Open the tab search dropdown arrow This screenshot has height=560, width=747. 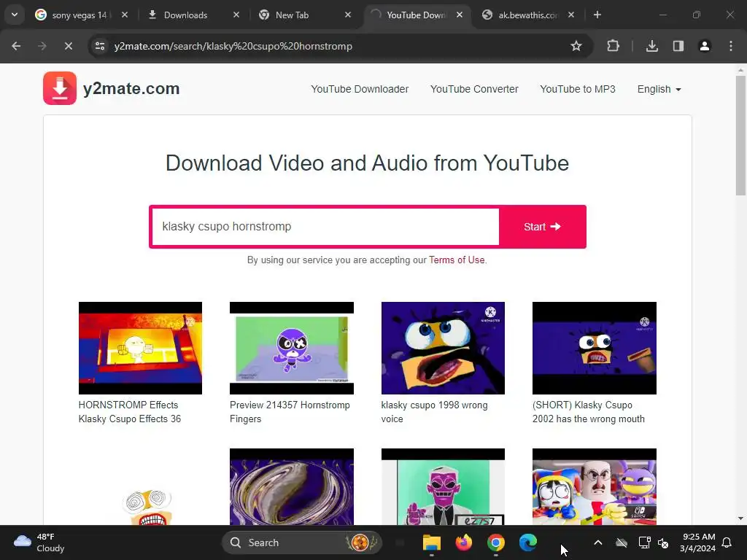tap(15, 15)
